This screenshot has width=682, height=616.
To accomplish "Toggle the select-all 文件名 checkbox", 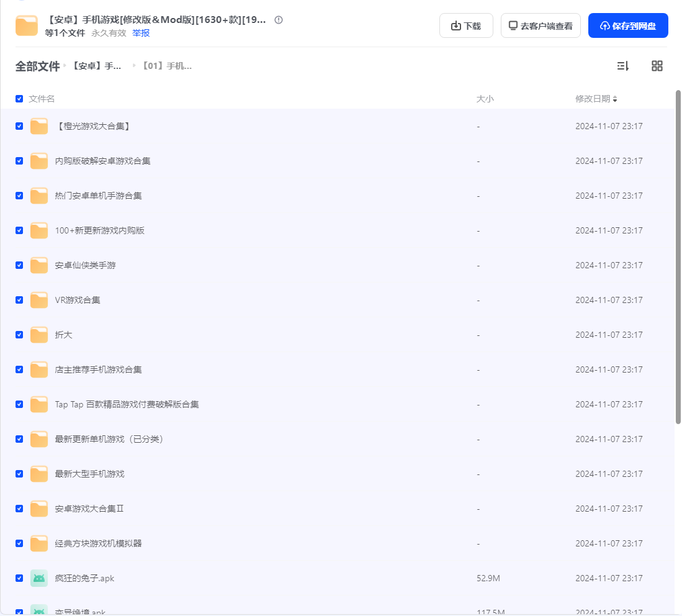I will coord(19,99).
